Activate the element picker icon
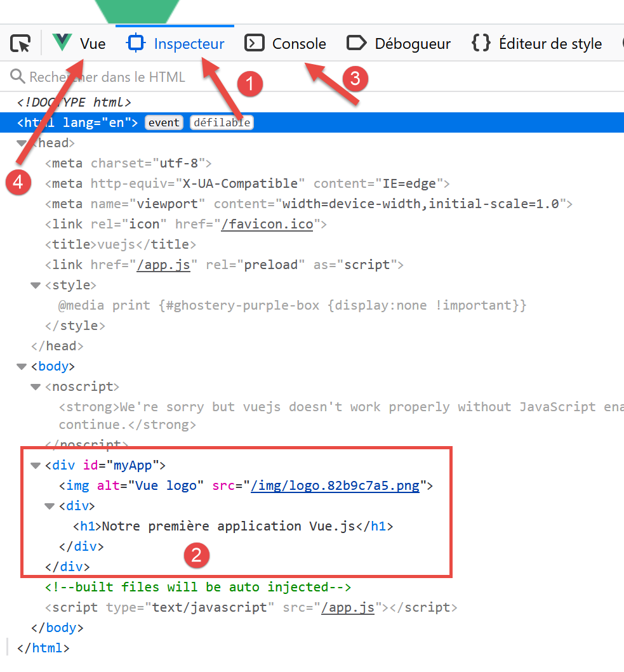 point(20,44)
